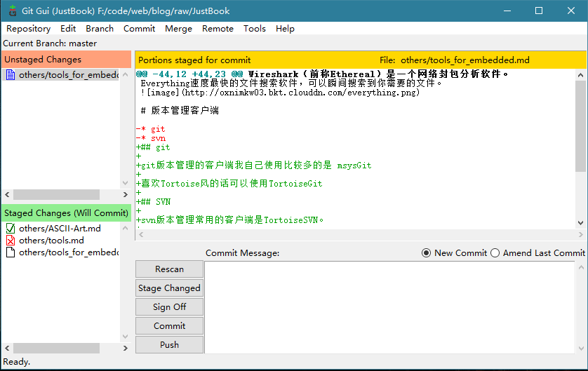588x371 pixels.
Task: Click the blank file icon in Staged Changes
Action: click(11, 252)
